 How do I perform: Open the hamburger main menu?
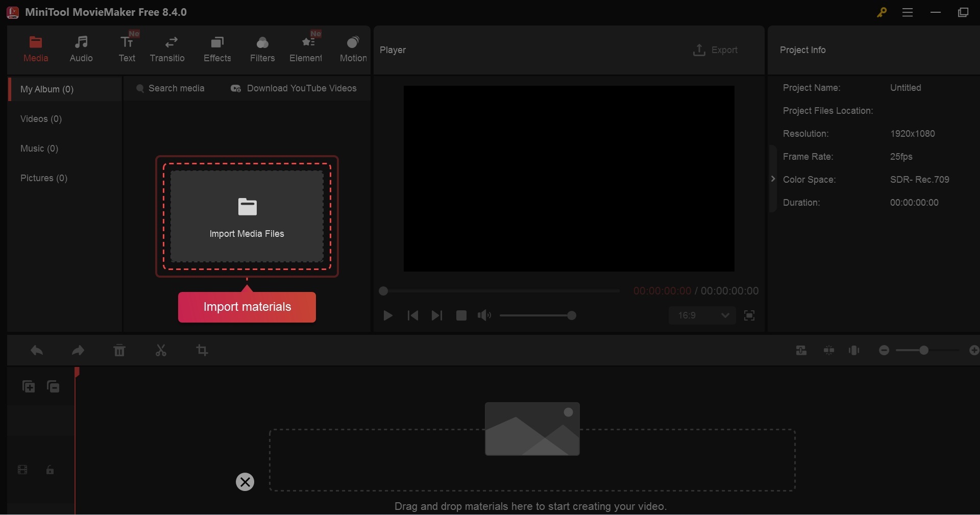pyautogui.click(x=908, y=13)
